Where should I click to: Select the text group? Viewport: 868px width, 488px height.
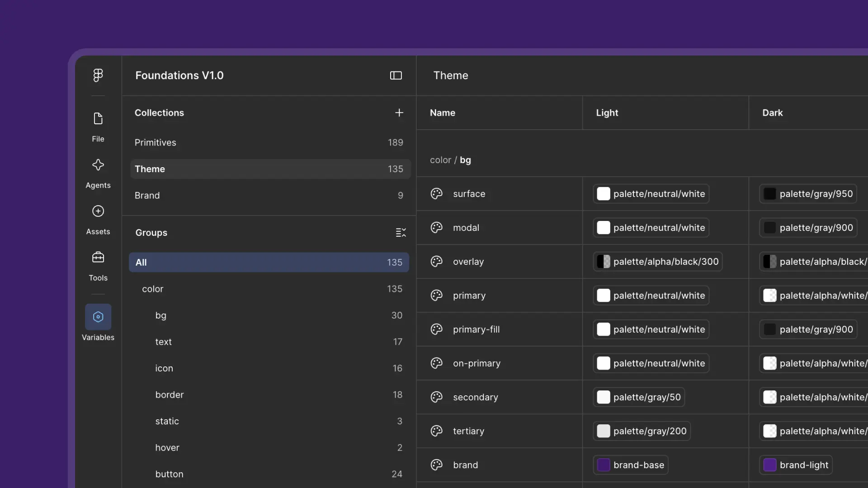(269, 342)
